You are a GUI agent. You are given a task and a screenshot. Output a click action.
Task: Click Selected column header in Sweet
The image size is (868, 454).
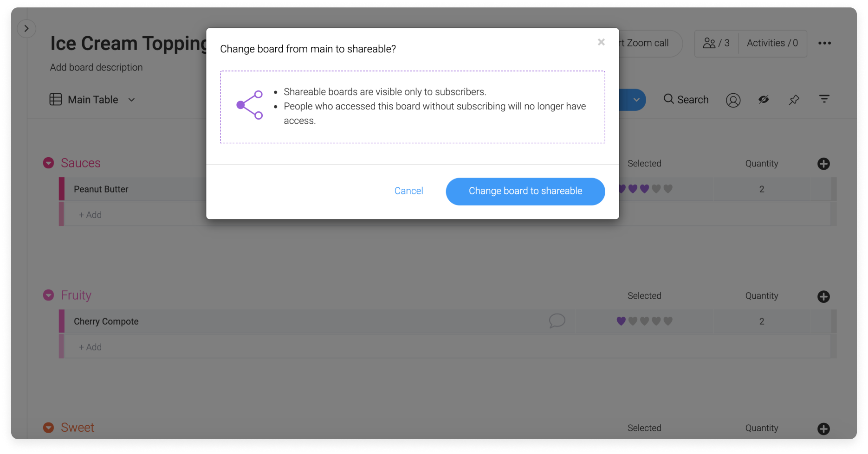click(x=644, y=428)
